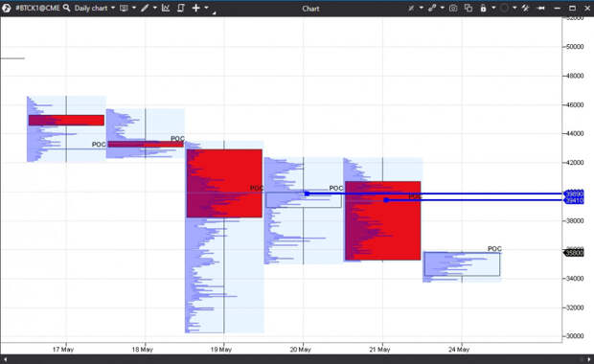This screenshot has width=594, height=364.
Task: Select the blue line start point on 20 May
Action: click(x=307, y=193)
